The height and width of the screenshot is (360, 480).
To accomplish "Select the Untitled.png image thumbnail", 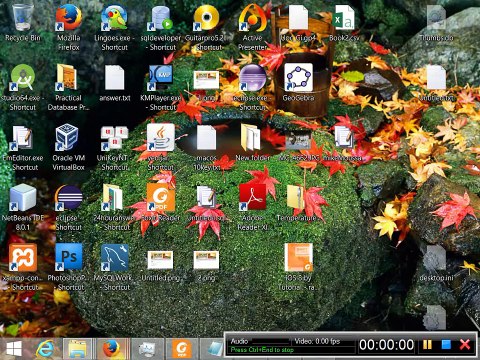I will point(160,260).
